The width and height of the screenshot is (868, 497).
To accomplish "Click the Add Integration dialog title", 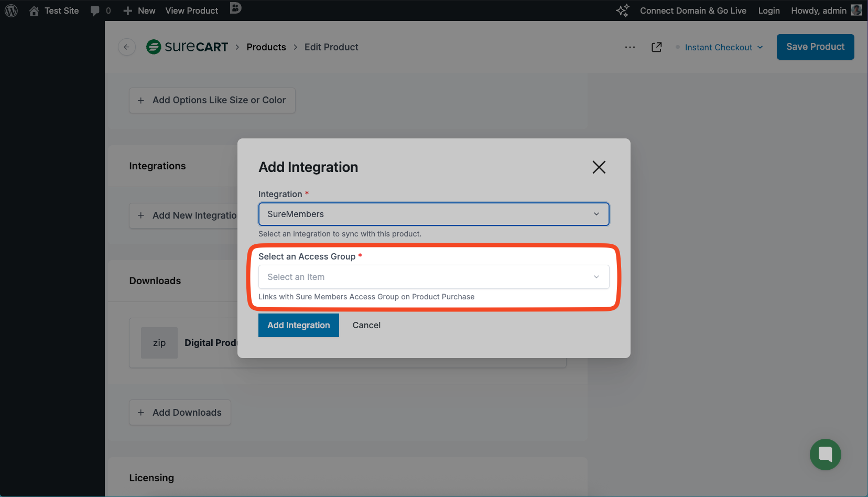I will coord(308,167).
